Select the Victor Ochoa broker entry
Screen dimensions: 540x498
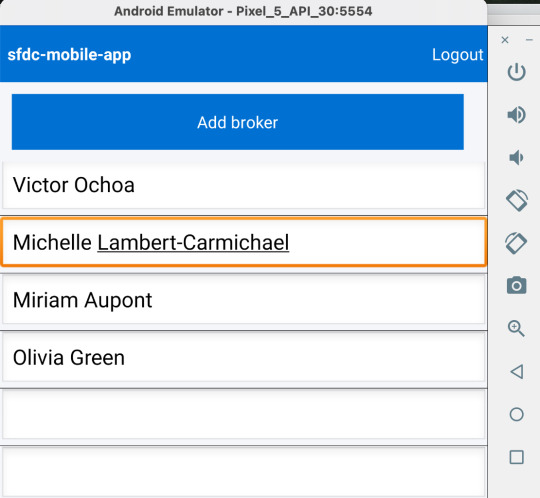coord(243,186)
